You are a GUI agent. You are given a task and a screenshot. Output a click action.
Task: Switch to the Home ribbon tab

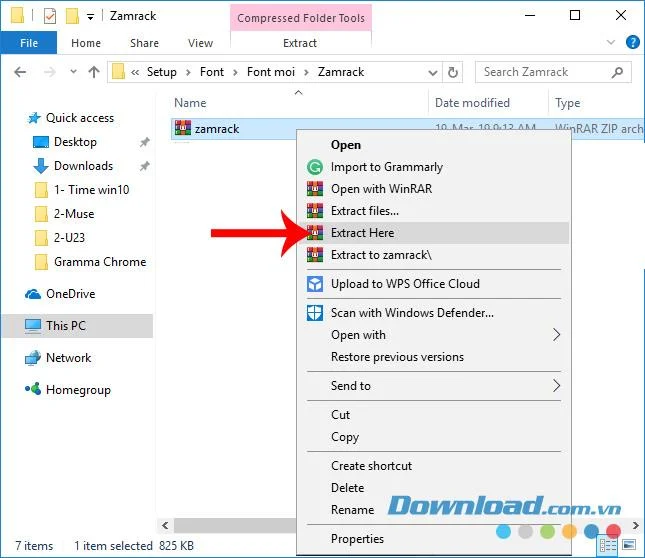point(86,43)
